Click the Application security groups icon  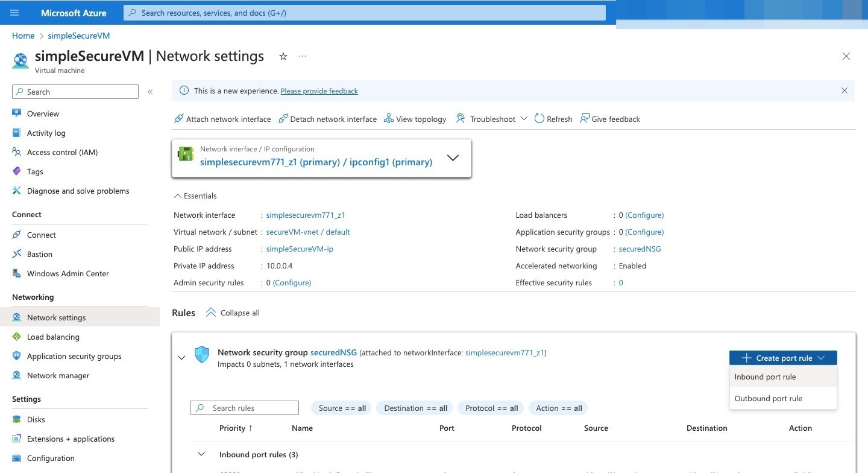click(x=16, y=356)
